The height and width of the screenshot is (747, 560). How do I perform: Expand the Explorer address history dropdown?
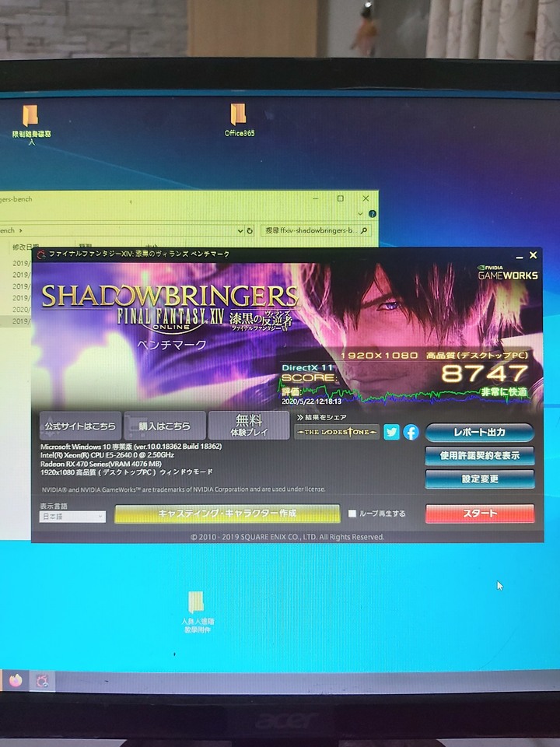point(240,230)
